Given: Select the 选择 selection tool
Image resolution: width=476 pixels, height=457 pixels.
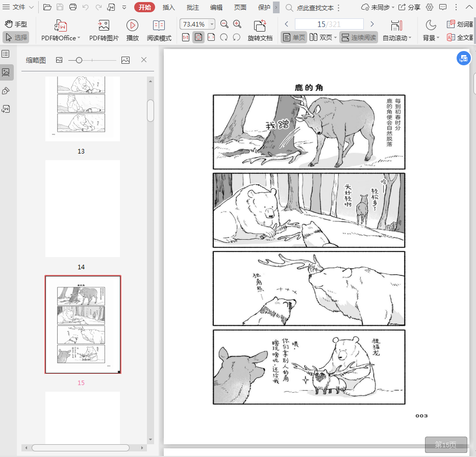Looking at the screenshot, I should (x=16, y=37).
